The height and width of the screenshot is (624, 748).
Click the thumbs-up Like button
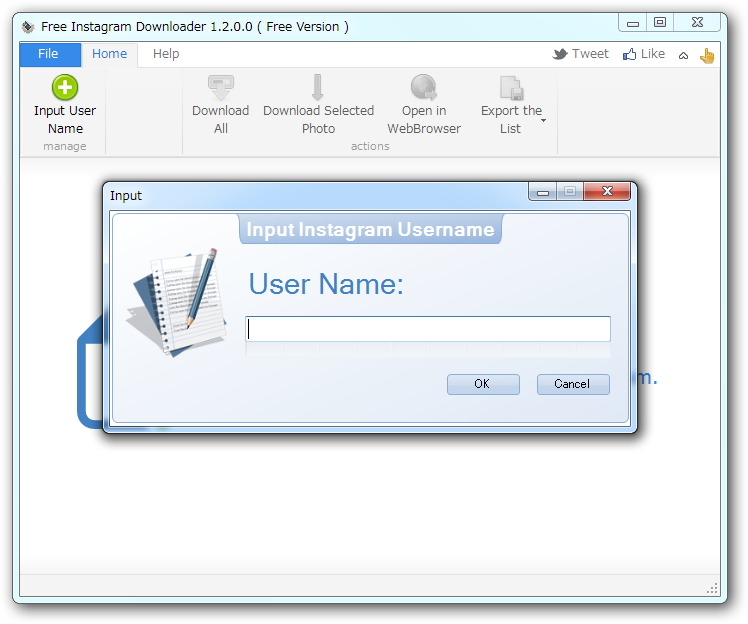click(x=644, y=54)
